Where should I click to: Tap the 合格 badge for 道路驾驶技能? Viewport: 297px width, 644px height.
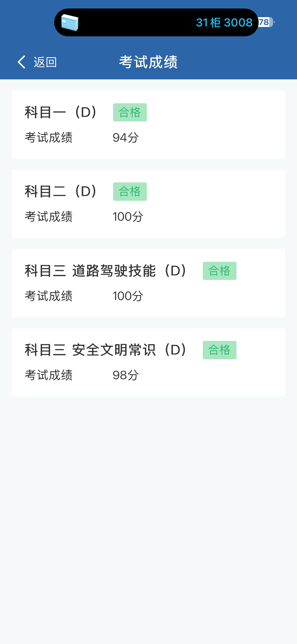(219, 271)
